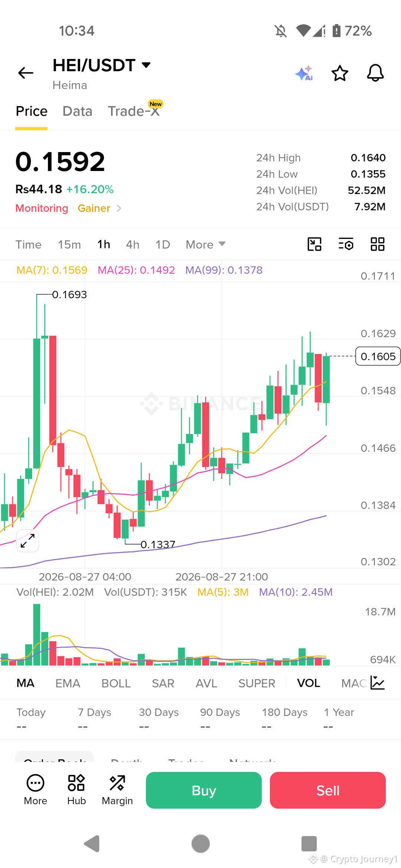Screen dimensions: 401x868
Task: Expand the More timeframes dropdown
Action: pyautogui.click(x=206, y=244)
